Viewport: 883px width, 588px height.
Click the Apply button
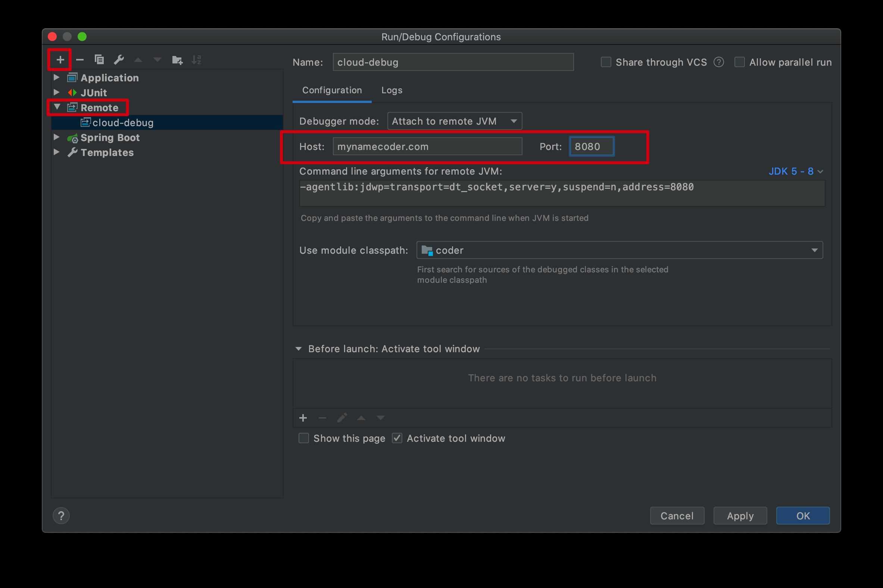click(x=740, y=516)
